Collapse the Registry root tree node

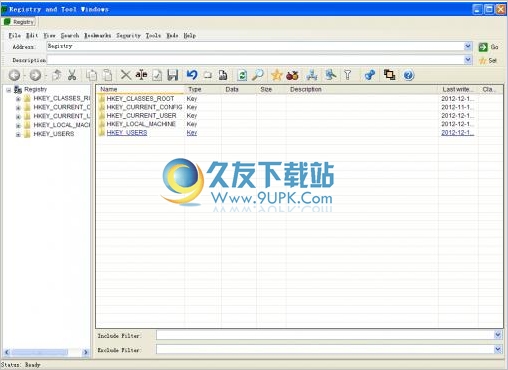(x=9, y=90)
